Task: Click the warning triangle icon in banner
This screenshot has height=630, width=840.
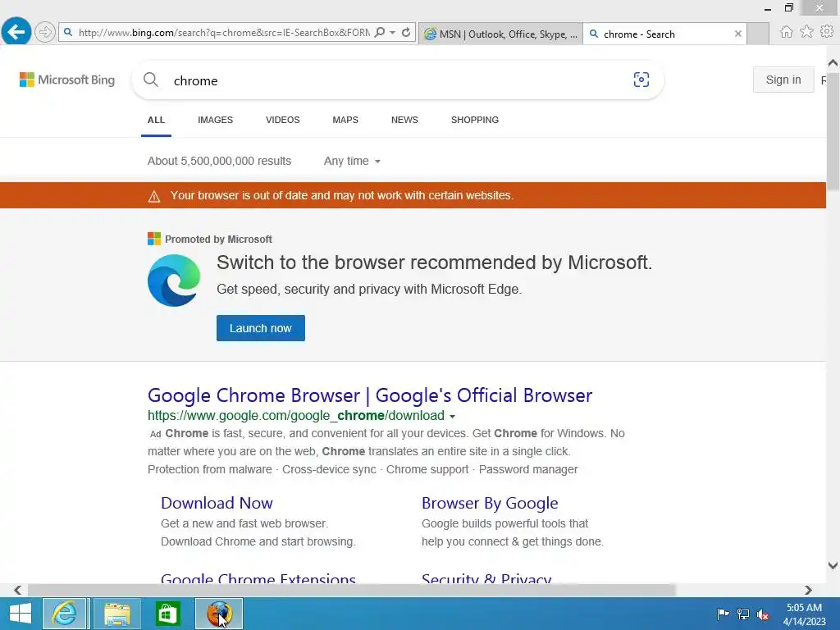Action: [153, 196]
